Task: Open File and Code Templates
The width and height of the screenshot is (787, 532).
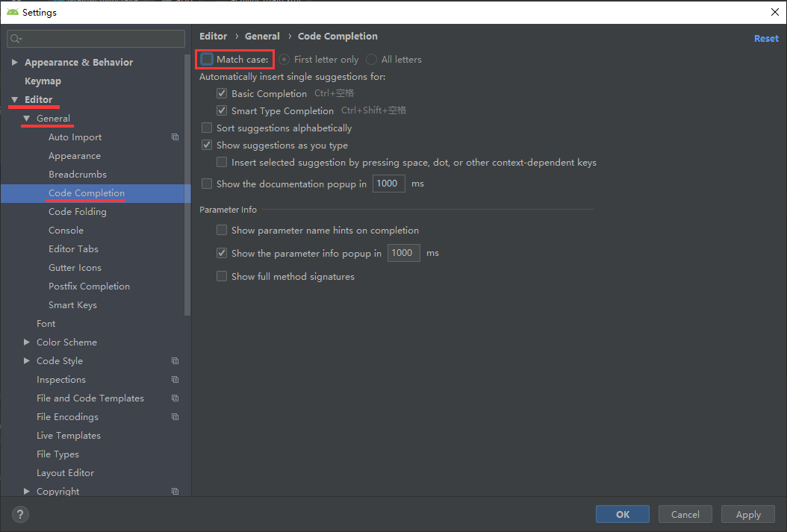Action: click(90, 398)
